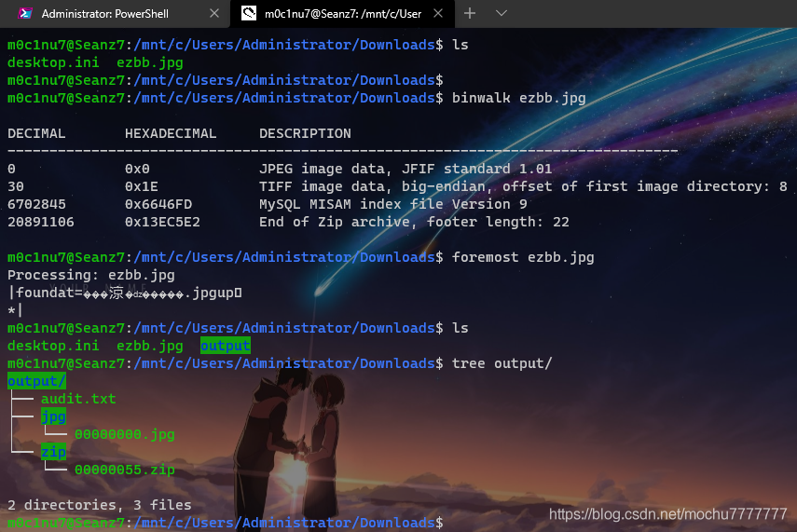Screen dimensions: 797x532
Task: Close the m0c1nu7@Seanz7 tab
Action: pyautogui.click(x=438, y=14)
